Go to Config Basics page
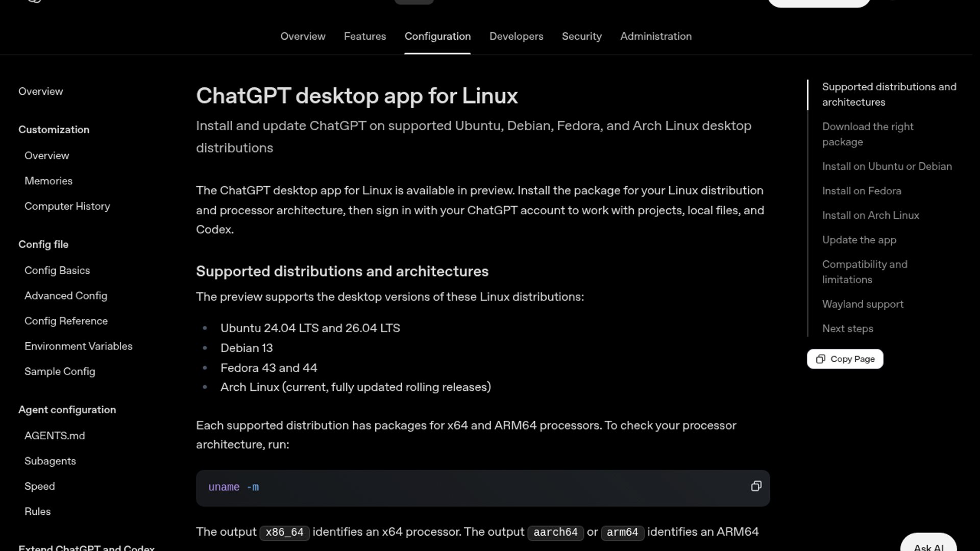Screen dimensions: 980x551 (x=57, y=270)
